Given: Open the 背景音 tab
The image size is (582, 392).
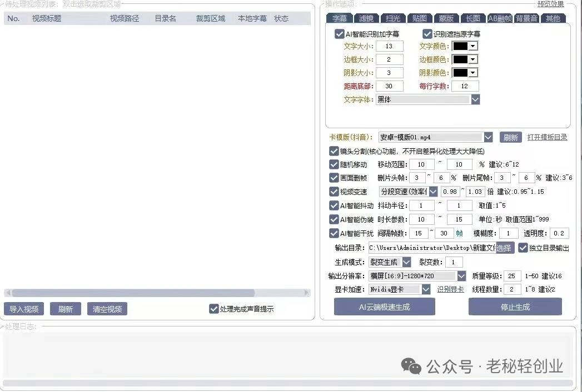Looking at the screenshot, I should tap(526, 18).
